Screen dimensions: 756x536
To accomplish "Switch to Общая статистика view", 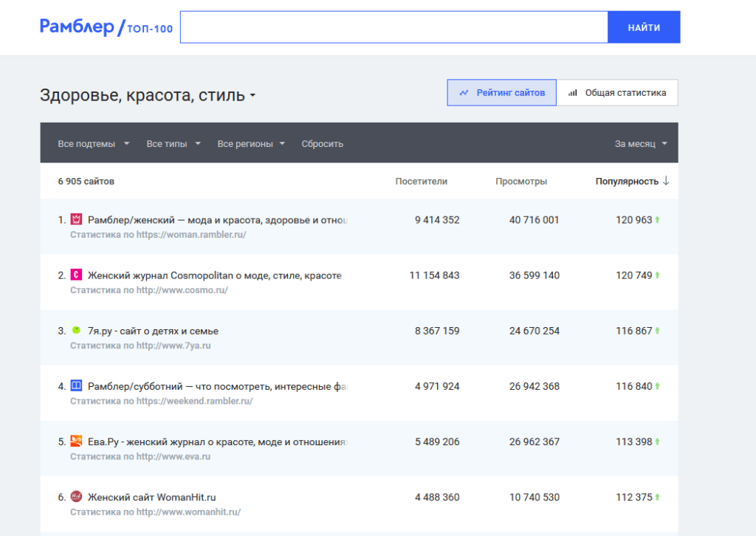I will tap(617, 93).
